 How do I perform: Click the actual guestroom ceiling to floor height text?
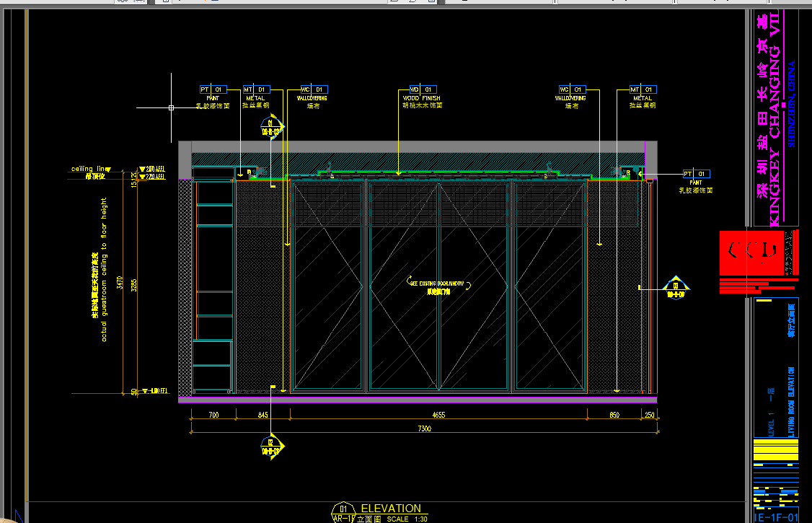104,269
